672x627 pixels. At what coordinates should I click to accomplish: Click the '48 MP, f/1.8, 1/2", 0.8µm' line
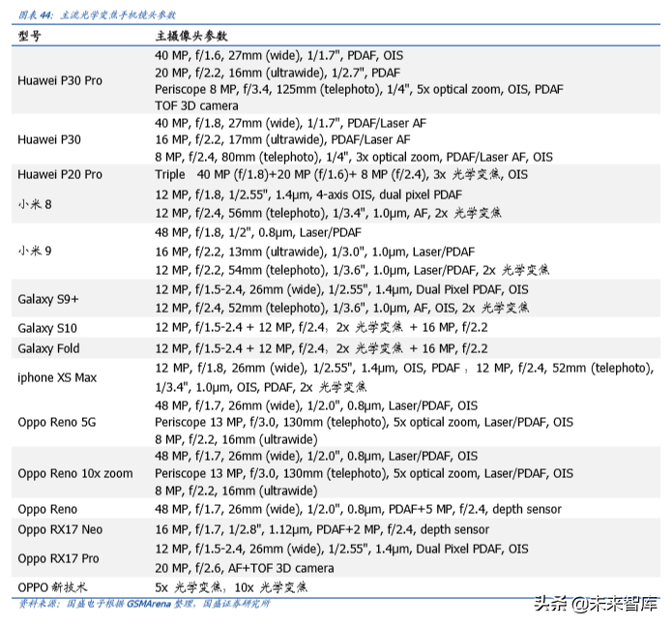point(258,233)
